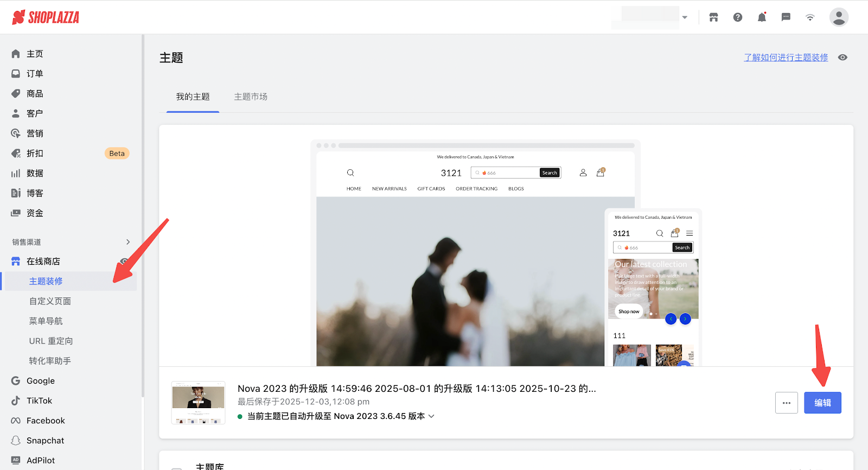
Task: Open notifications bell icon
Action: [762, 17]
